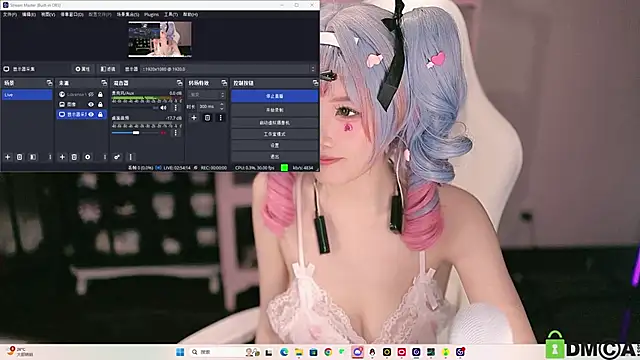Image resolution: width=640 pixels, height=360 pixels.
Task: Increase the transition duration with the up arrow
Action: pyautogui.click(x=222, y=104)
